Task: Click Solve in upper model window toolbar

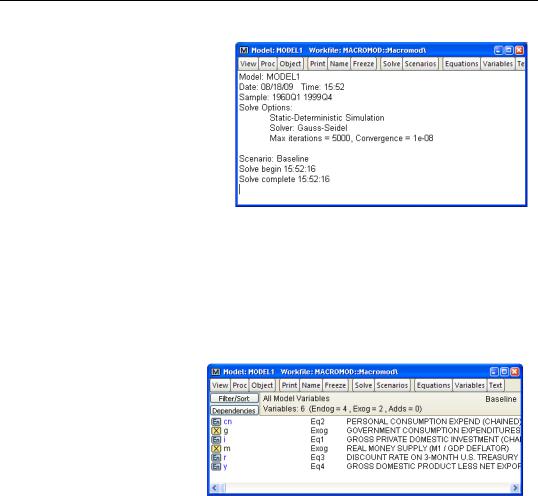Action: pos(391,64)
